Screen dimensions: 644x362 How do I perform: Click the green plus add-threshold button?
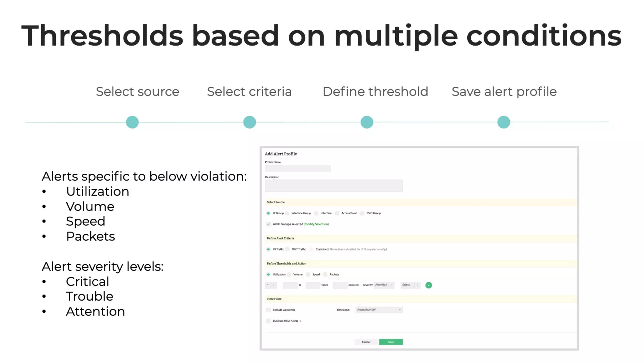click(x=428, y=285)
